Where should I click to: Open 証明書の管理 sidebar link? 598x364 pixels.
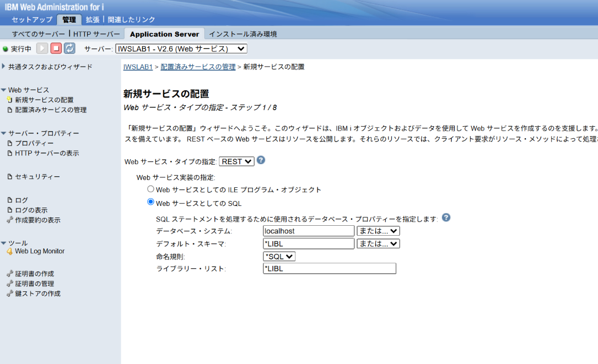pos(35,284)
